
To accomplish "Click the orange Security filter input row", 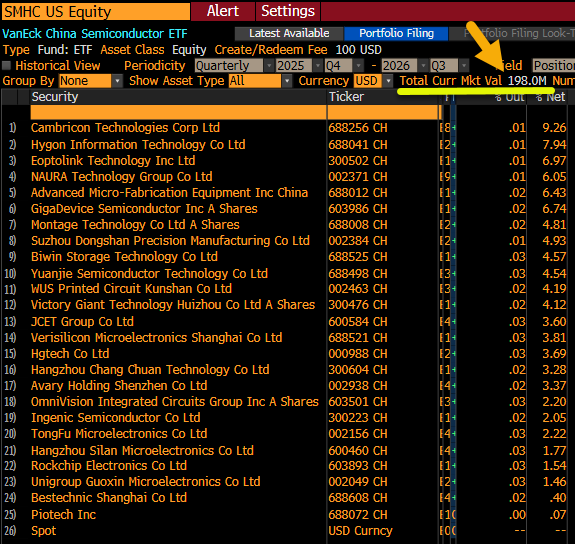I will point(178,112).
